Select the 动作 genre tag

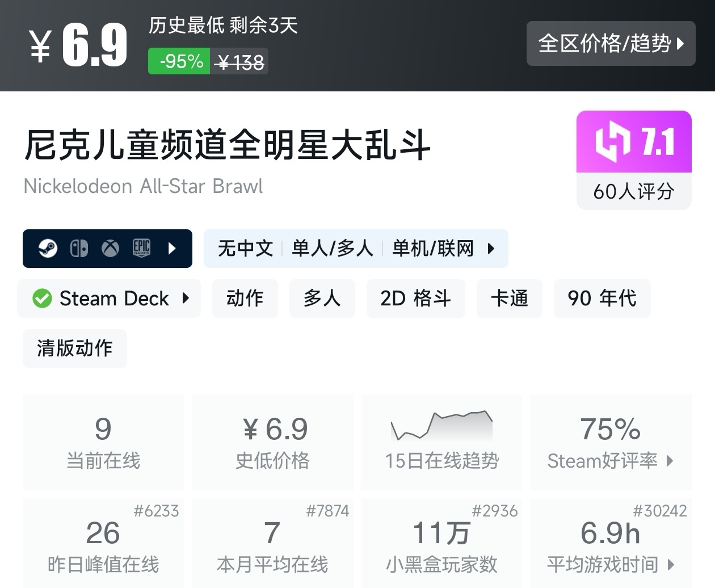click(x=245, y=298)
